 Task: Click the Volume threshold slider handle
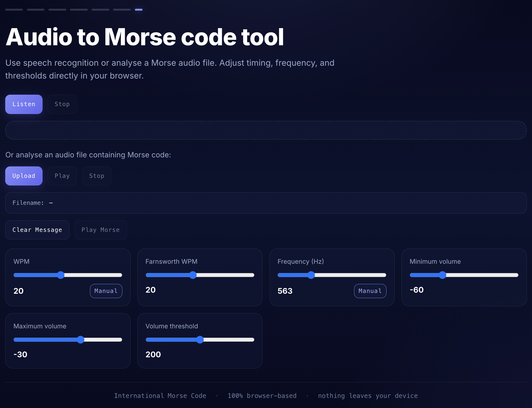pos(201,340)
